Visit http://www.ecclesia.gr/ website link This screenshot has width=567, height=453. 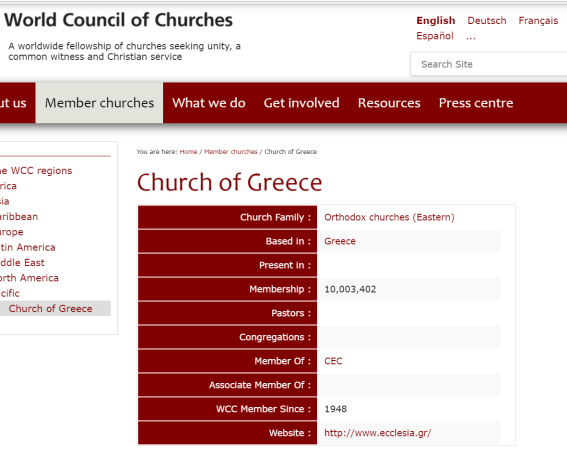378,433
